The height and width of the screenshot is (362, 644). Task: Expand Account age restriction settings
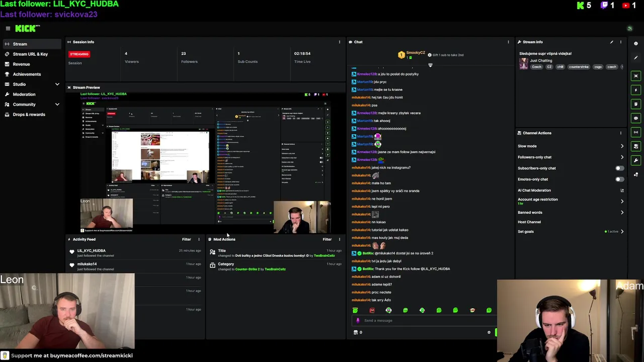pos(622,201)
